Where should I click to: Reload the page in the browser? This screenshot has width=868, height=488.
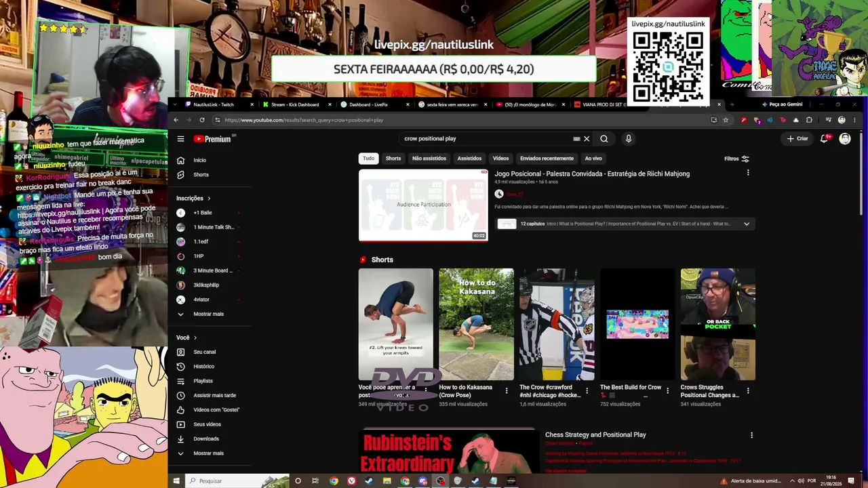pyautogui.click(x=202, y=120)
